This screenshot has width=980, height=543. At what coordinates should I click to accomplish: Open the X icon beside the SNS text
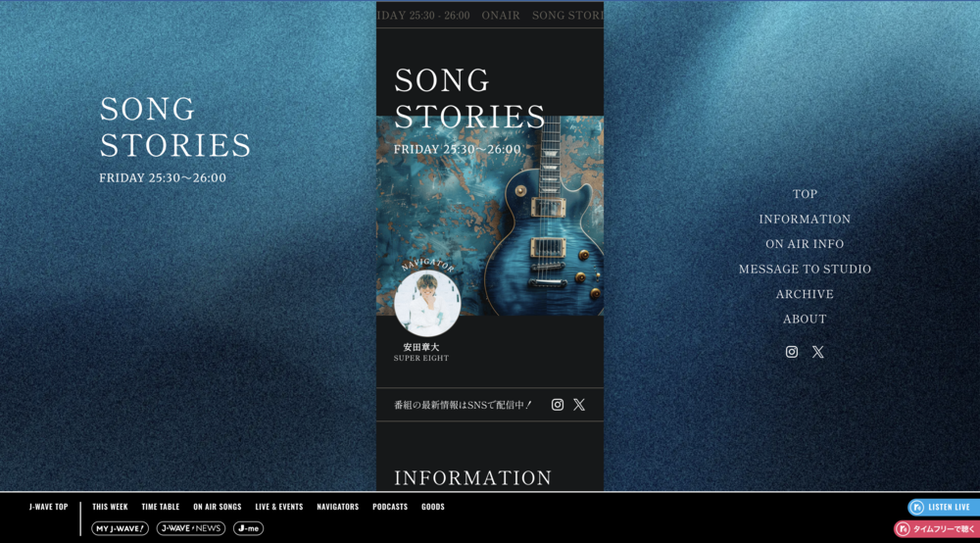(x=579, y=405)
